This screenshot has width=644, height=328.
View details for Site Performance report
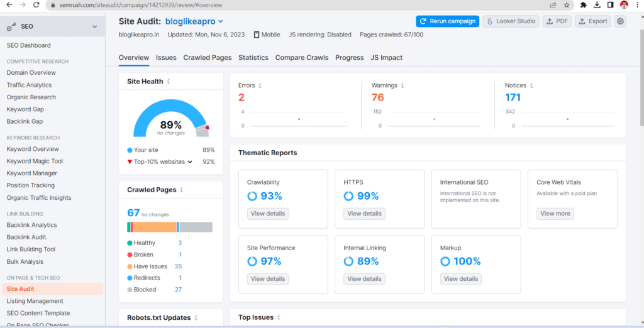(268, 279)
